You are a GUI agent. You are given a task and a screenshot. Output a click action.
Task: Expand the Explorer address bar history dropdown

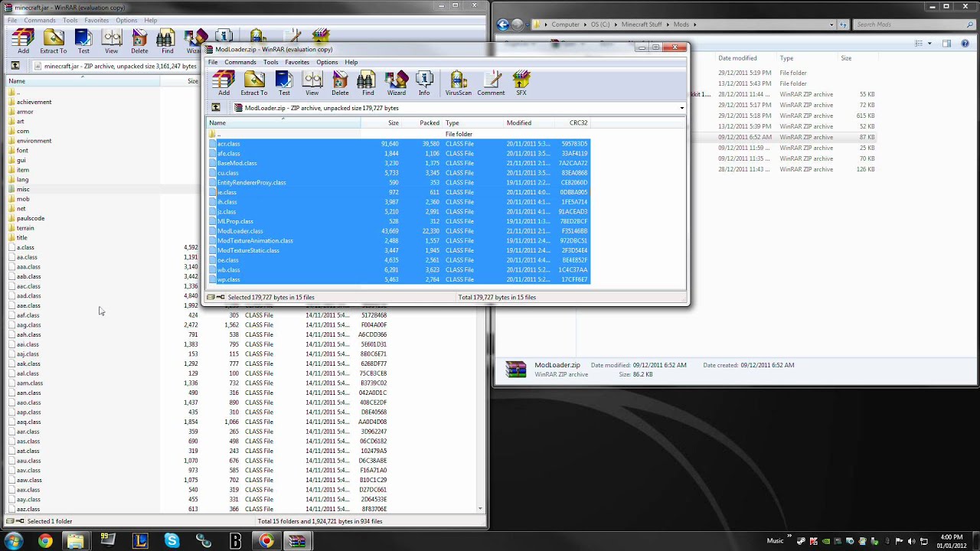pyautogui.click(x=833, y=24)
